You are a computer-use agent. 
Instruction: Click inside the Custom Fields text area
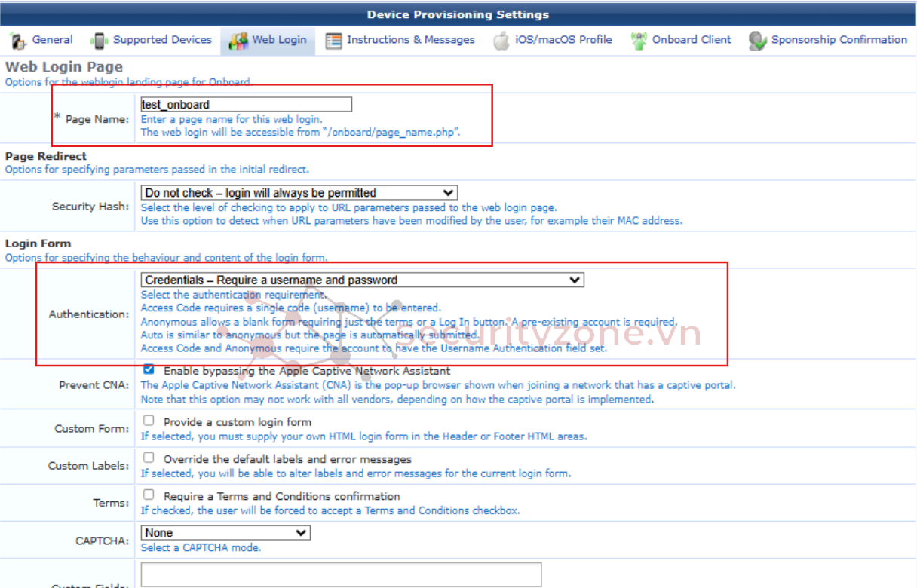coord(341,574)
